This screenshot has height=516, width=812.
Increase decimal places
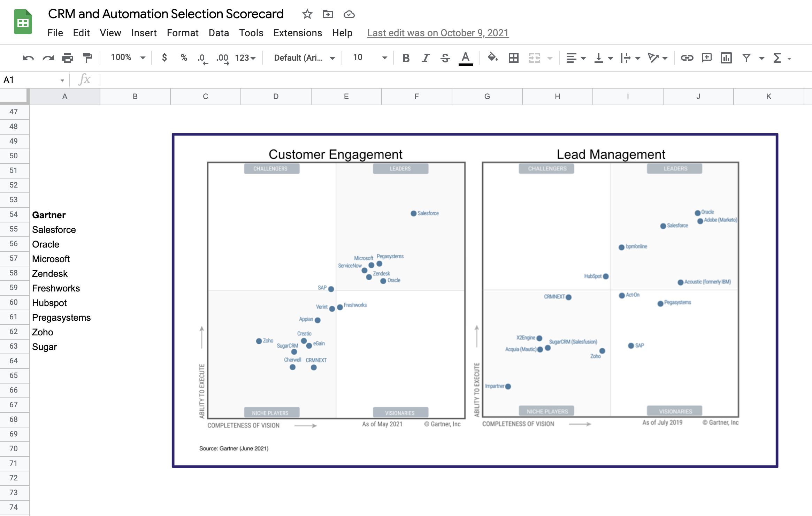(x=222, y=58)
